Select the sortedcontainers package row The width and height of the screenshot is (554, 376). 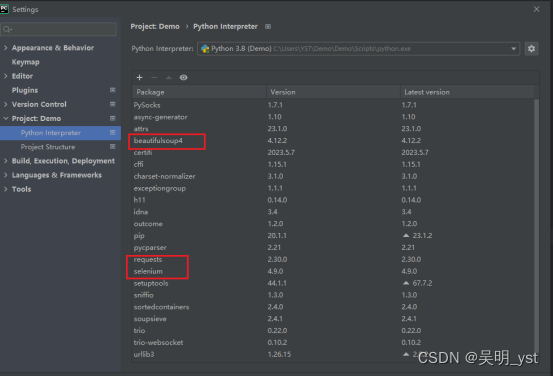[333, 307]
